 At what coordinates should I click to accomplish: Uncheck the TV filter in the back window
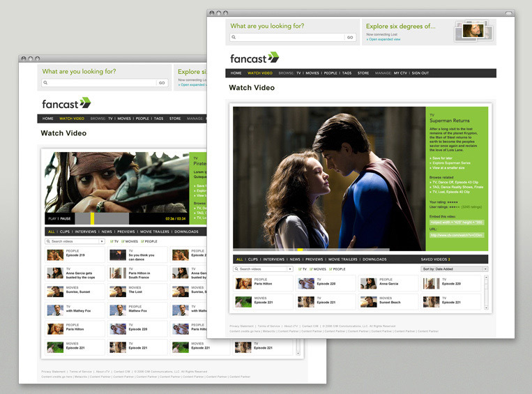(112, 241)
